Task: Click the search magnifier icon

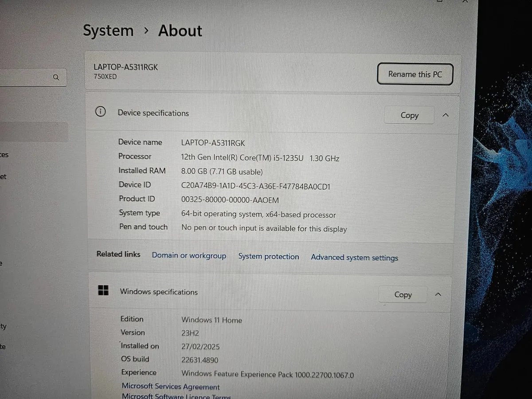Action: point(56,77)
